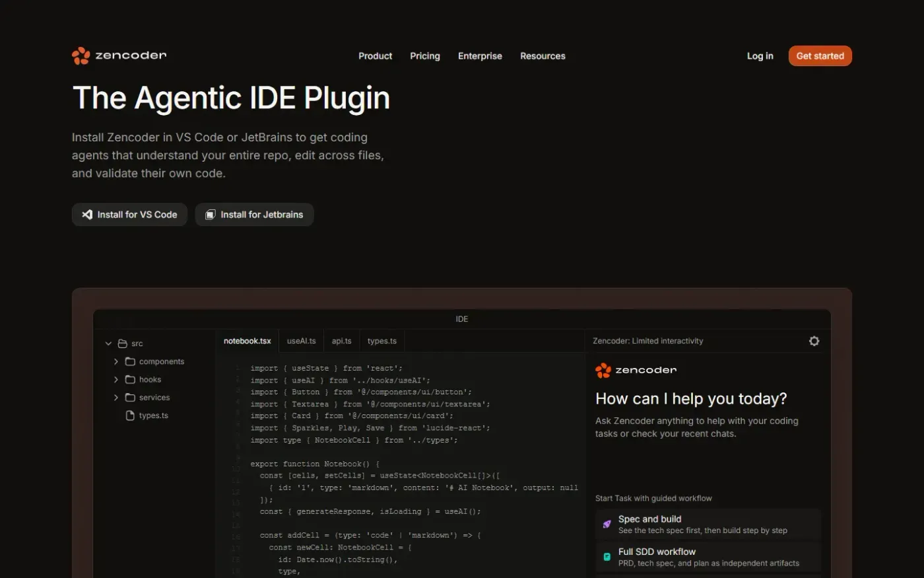Image resolution: width=924 pixels, height=578 pixels.
Task: Switch to the useAI.ts tab
Action: coord(301,341)
